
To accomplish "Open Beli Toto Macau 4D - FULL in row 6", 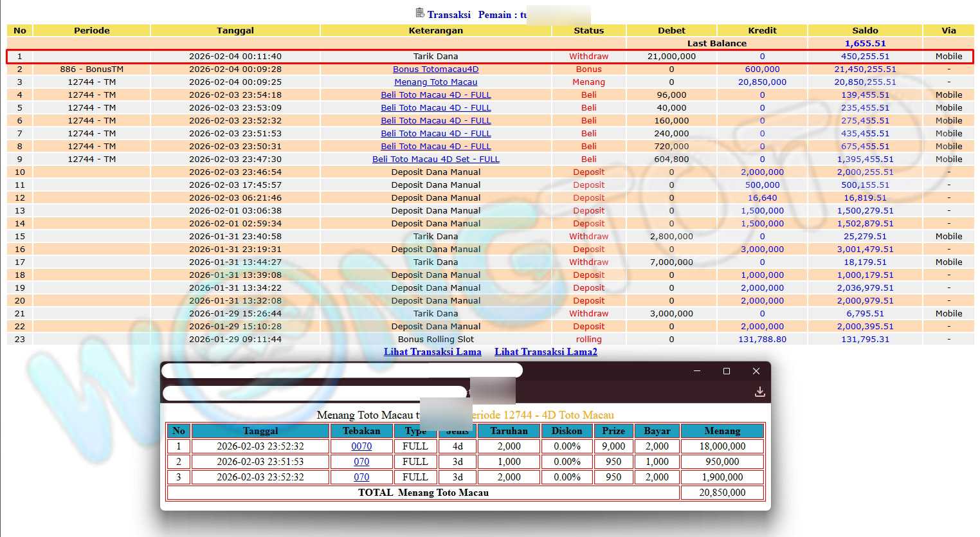I will click(435, 121).
